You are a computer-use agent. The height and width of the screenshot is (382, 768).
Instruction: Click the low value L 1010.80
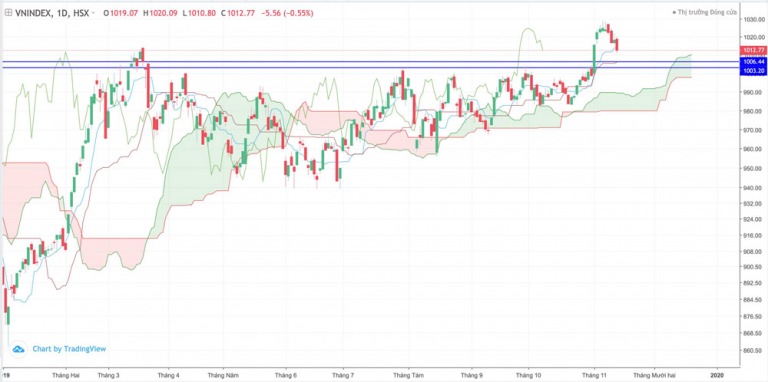click(x=199, y=13)
